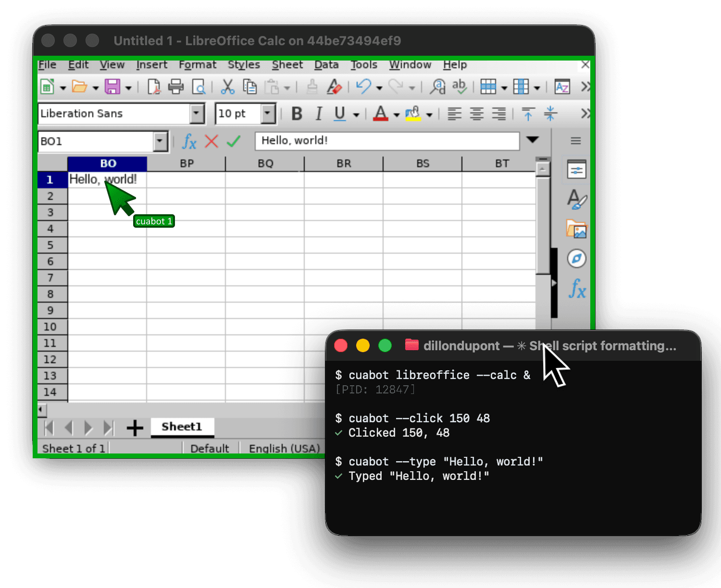The image size is (721, 588).
Task: Open the Edit menu
Action: pos(78,64)
